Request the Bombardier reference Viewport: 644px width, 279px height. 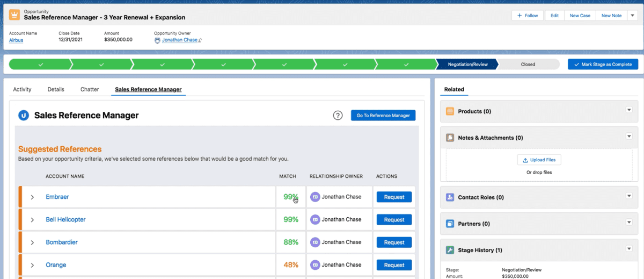394,242
